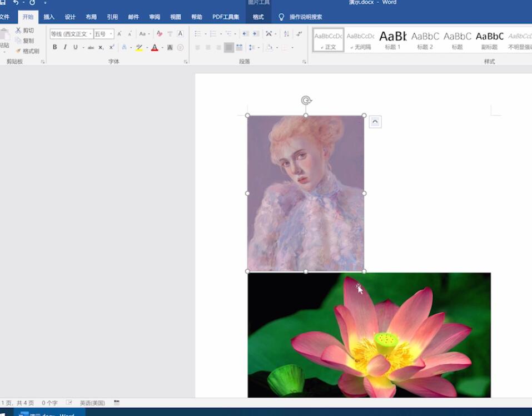This screenshot has height=416, width=532.
Task: Click the 复制 (Copy) button
Action: tap(24, 41)
